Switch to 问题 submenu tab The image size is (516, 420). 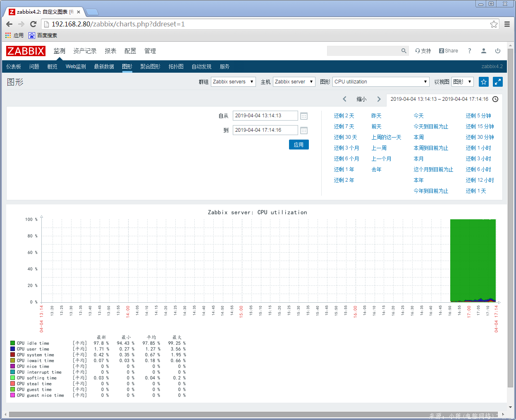(34, 66)
